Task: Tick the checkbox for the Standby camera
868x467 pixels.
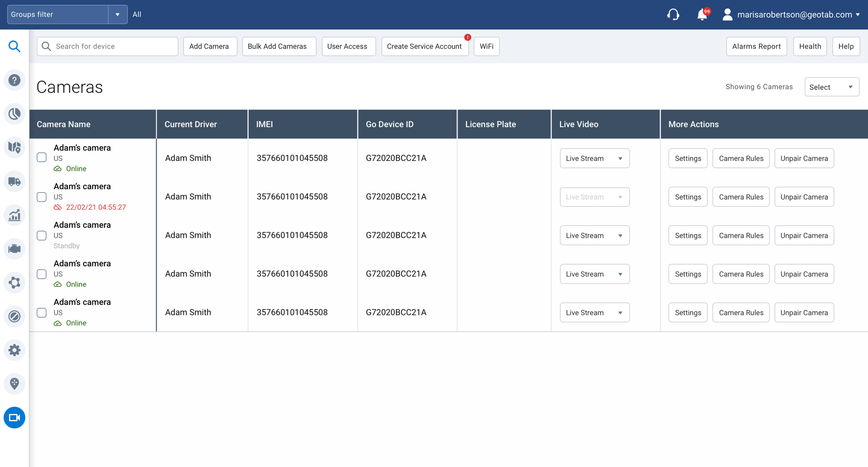Action: pos(41,235)
